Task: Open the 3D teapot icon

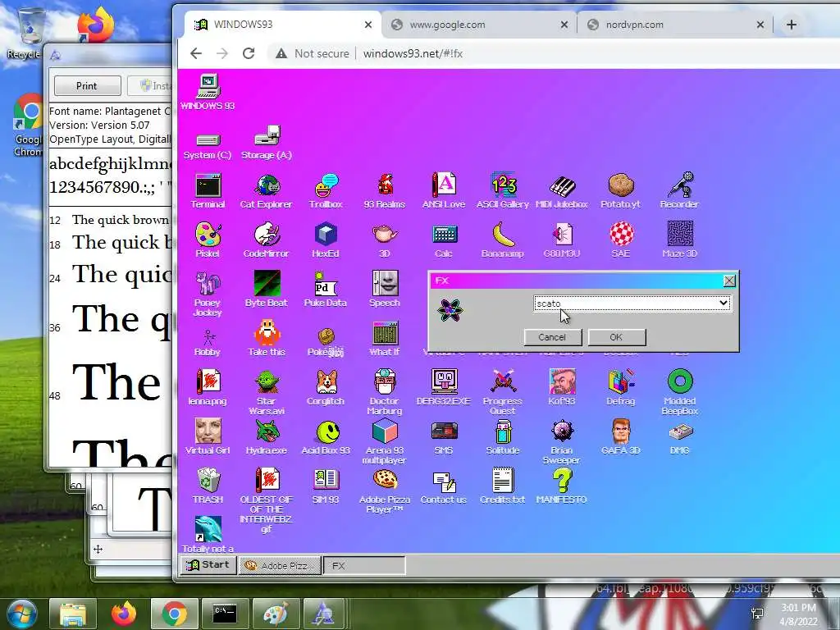Action: pos(385,240)
